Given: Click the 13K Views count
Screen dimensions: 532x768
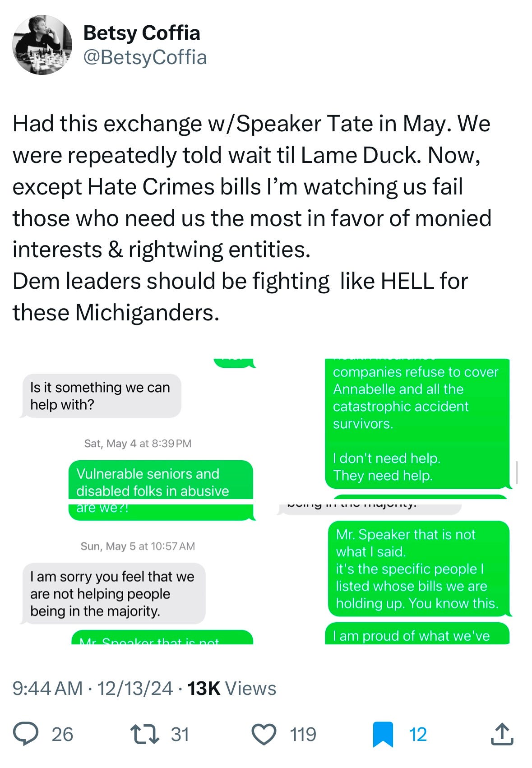Looking at the screenshot, I should point(231,689).
